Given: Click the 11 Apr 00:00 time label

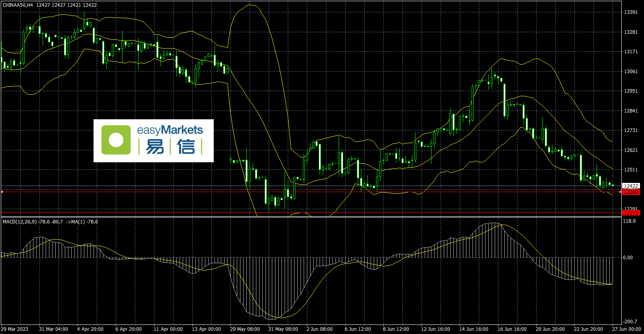Looking at the screenshot, I should (x=168, y=329).
